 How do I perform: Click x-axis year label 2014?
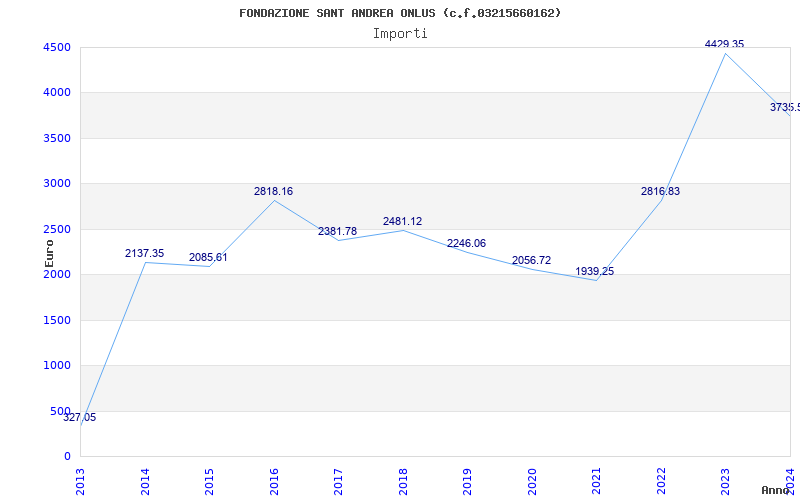click(x=145, y=482)
